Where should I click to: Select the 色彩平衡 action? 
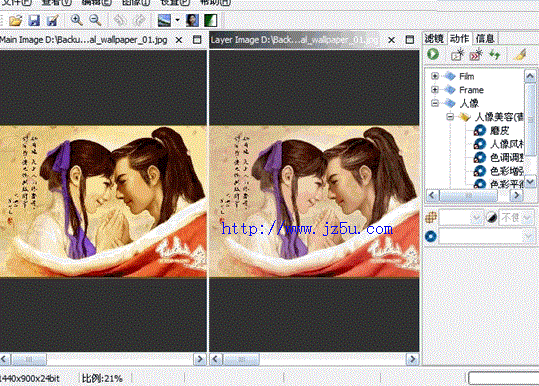pos(507,184)
